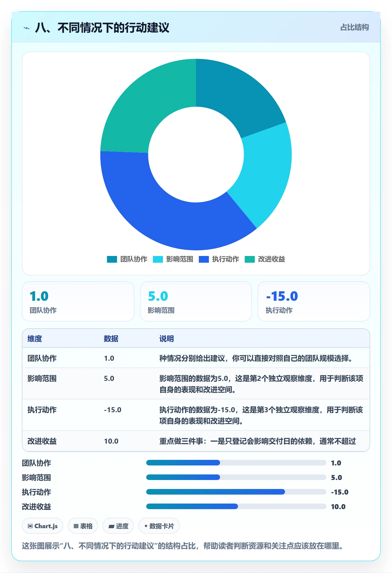Toggle the 执行动作 legend swatch
Viewport: 392px width, 573px height.
click(204, 259)
